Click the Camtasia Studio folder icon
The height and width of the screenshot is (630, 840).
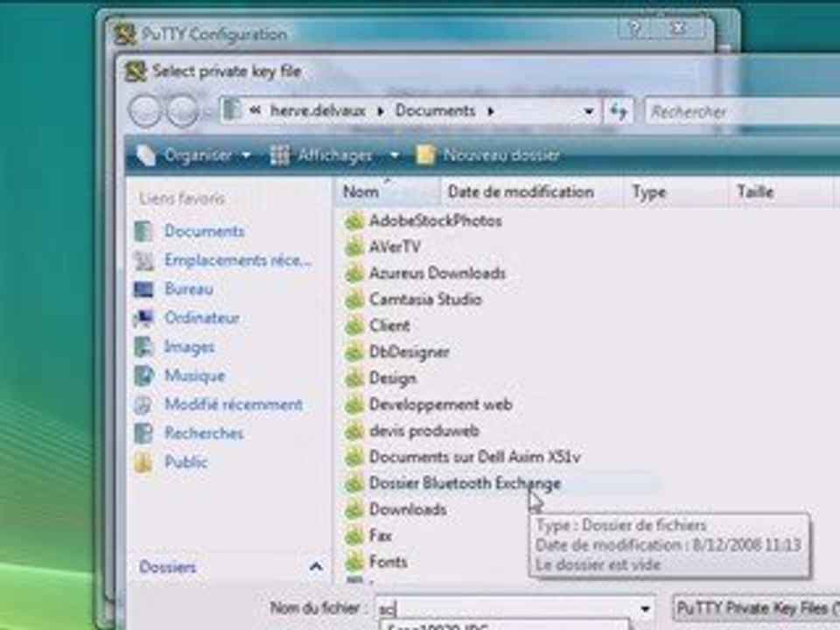(354, 299)
